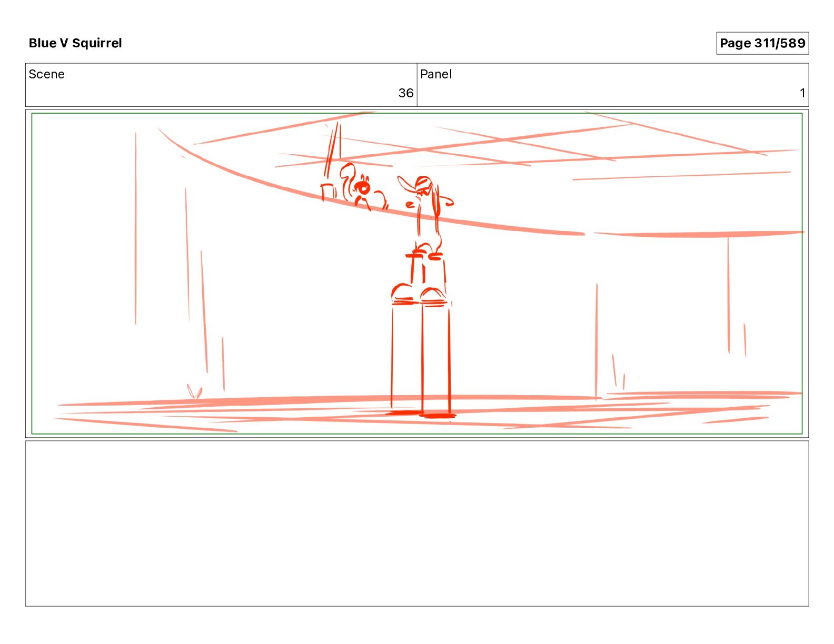
Task: Click the scene number '36'
Action: click(x=406, y=93)
